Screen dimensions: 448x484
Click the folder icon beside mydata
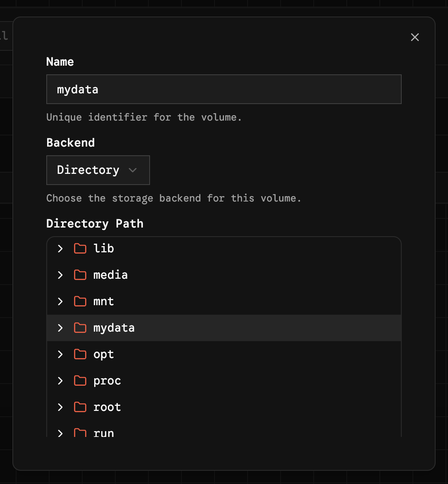tap(80, 327)
